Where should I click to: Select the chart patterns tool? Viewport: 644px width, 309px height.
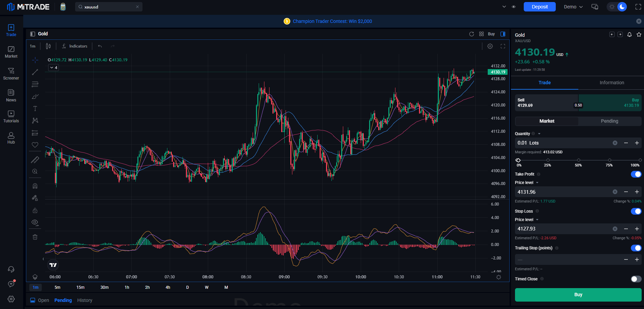(x=35, y=120)
